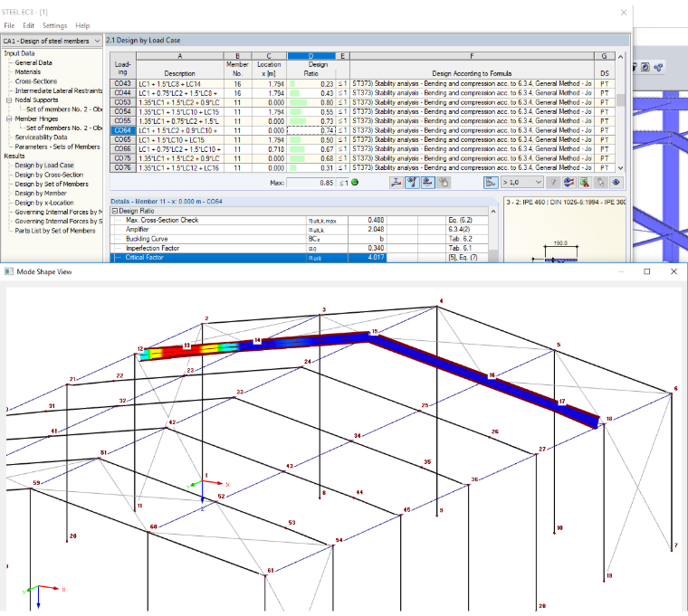The image size is (688, 616).
Task: Click column D Design Ratio header
Action: (311, 56)
